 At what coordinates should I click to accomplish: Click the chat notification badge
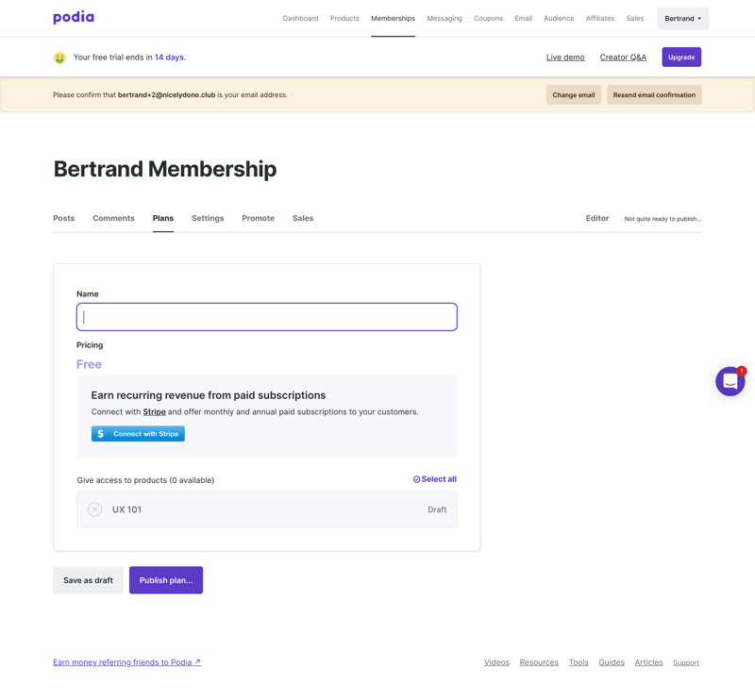click(743, 370)
